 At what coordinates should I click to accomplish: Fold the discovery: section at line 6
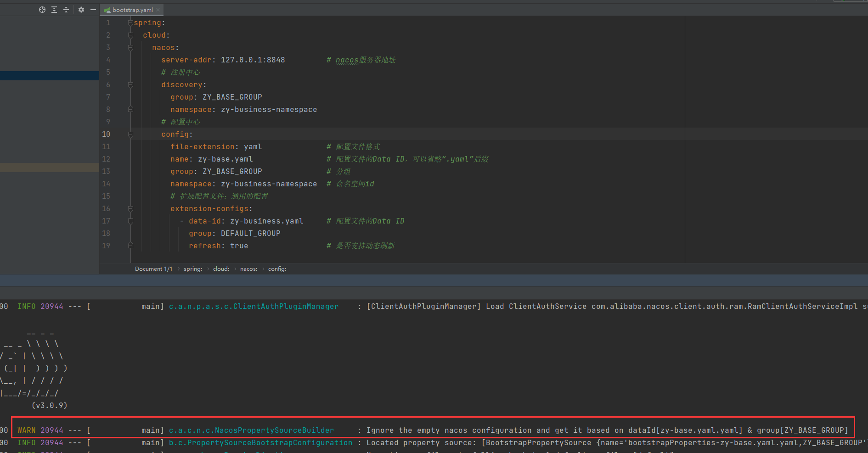pos(130,84)
